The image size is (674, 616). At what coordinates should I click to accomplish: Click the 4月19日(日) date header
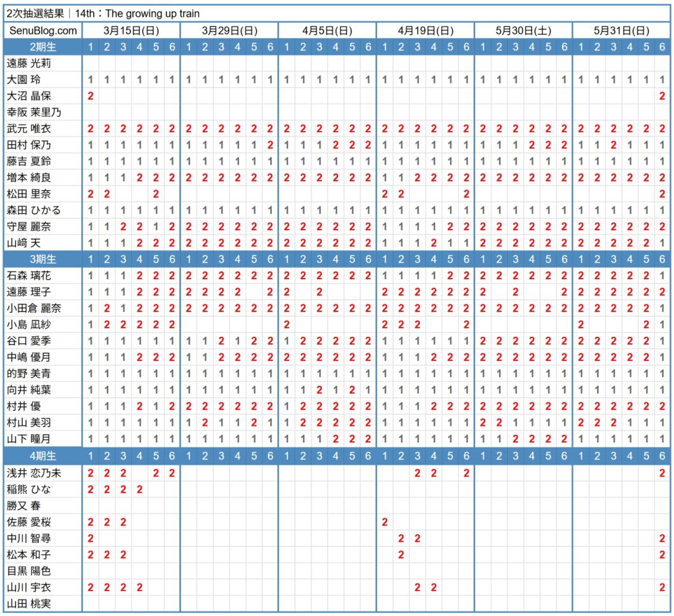point(425,31)
